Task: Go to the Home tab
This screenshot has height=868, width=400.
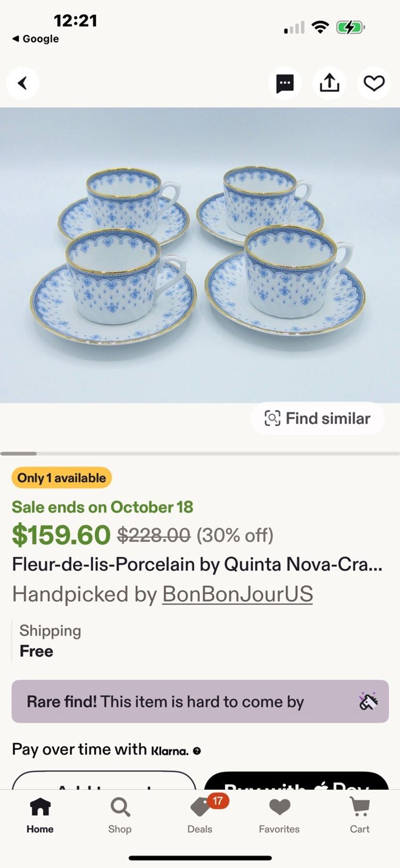Action: [40, 815]
